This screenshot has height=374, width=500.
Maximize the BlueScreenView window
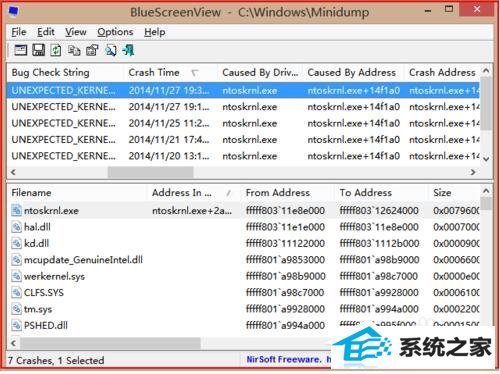click(x=449, y=9)
